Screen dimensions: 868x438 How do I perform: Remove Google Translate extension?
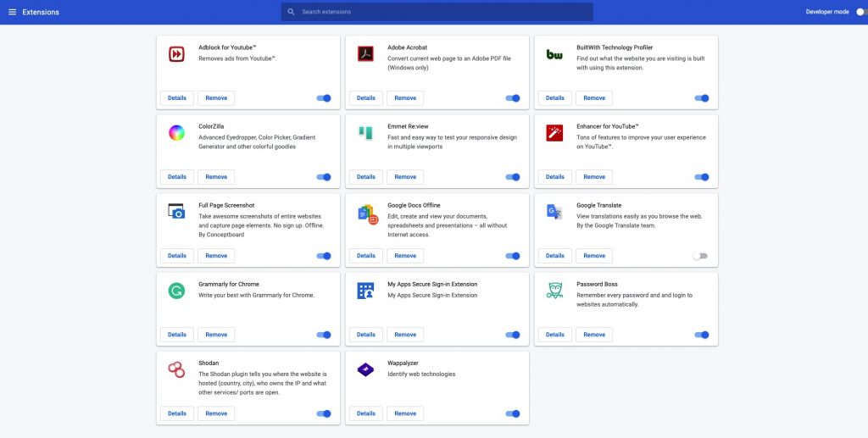pos(594,256)
